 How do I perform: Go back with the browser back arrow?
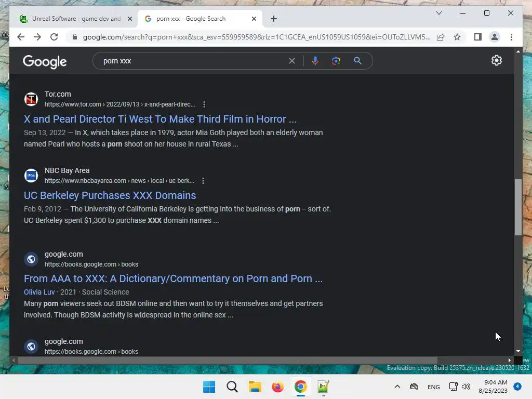(21, 37)
